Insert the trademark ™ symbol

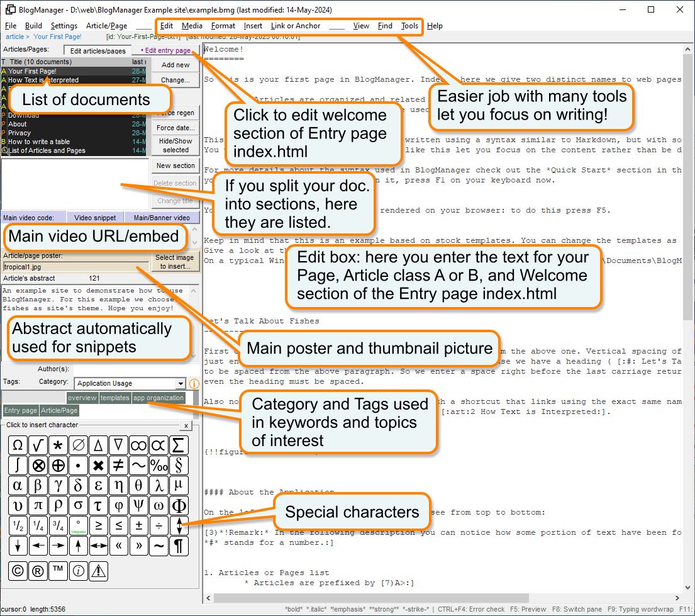57,571
